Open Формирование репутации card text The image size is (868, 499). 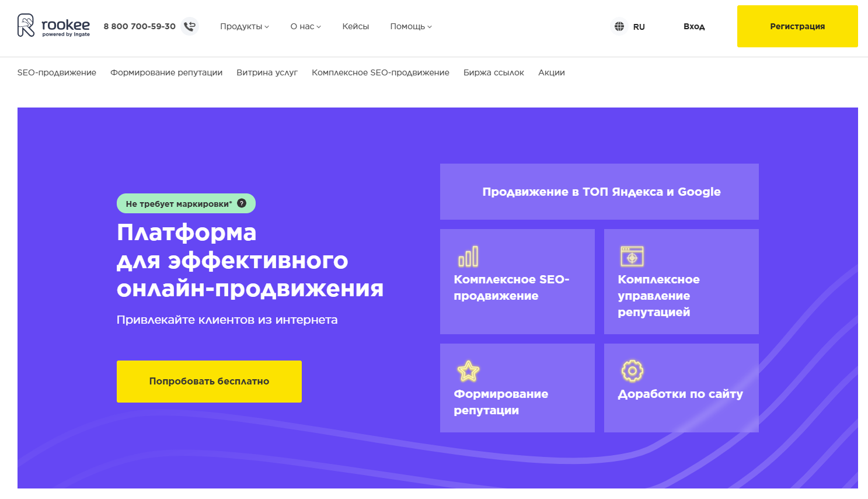(x=501, y=402)
